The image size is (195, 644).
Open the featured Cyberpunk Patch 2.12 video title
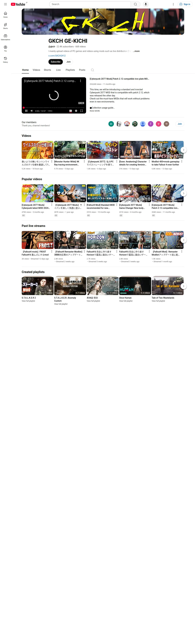coord(119,79)
